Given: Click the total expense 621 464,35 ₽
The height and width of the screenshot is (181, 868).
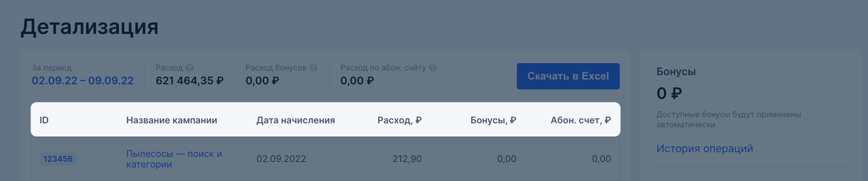Looking at the screenshot, I should (x=189, y=81).
